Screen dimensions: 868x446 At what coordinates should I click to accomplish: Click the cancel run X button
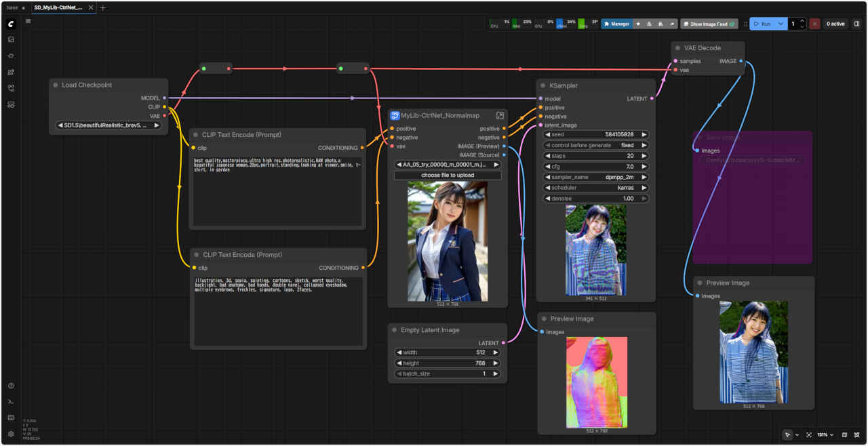point(814,24)
